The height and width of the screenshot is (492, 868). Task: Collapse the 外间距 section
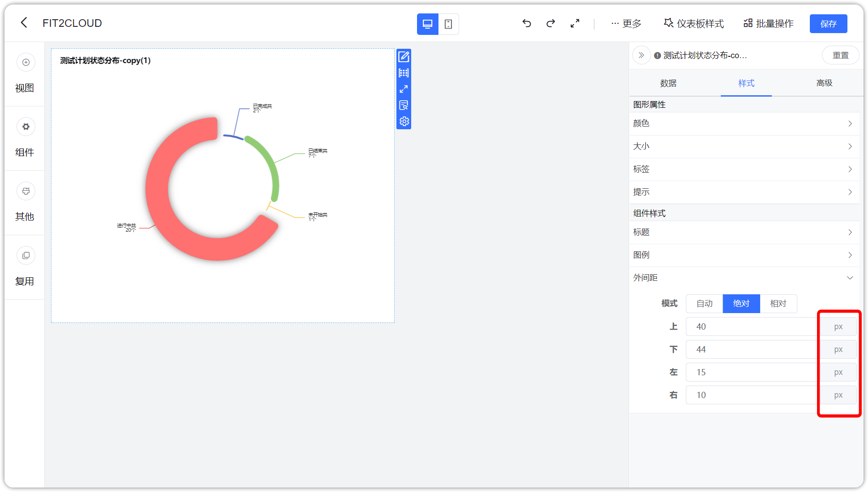pyautogui.click(x=744, y=277)
